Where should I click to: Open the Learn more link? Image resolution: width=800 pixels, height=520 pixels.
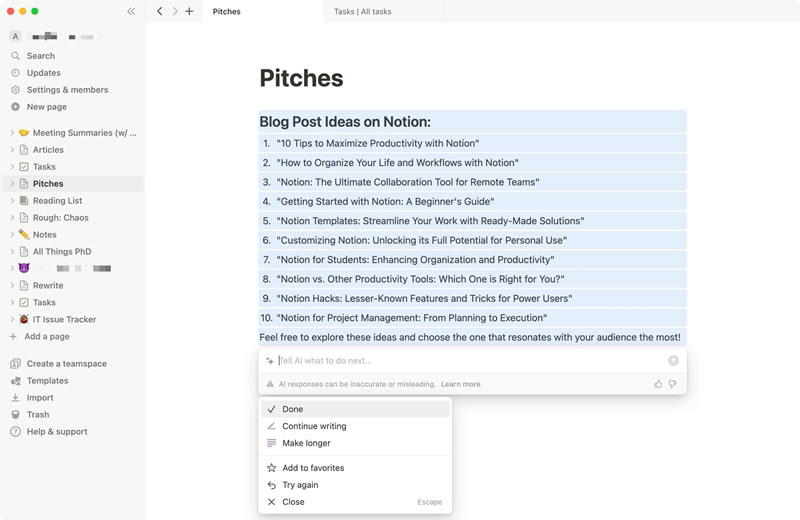click(x=461, y=384)
